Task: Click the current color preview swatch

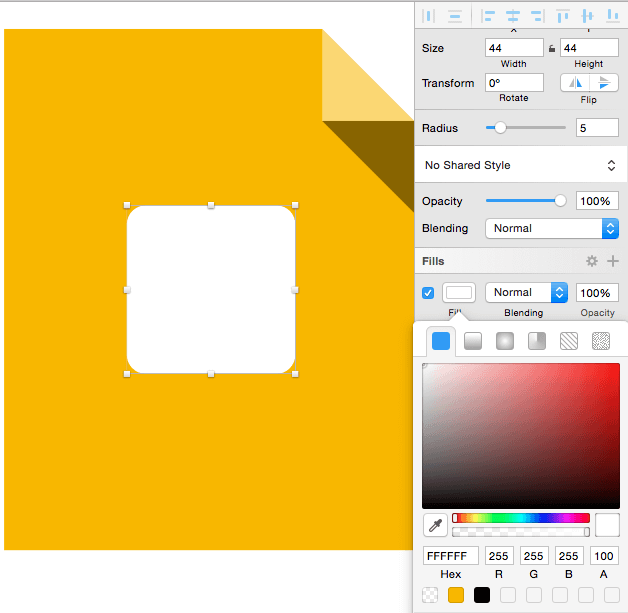Action: (607, 525)
